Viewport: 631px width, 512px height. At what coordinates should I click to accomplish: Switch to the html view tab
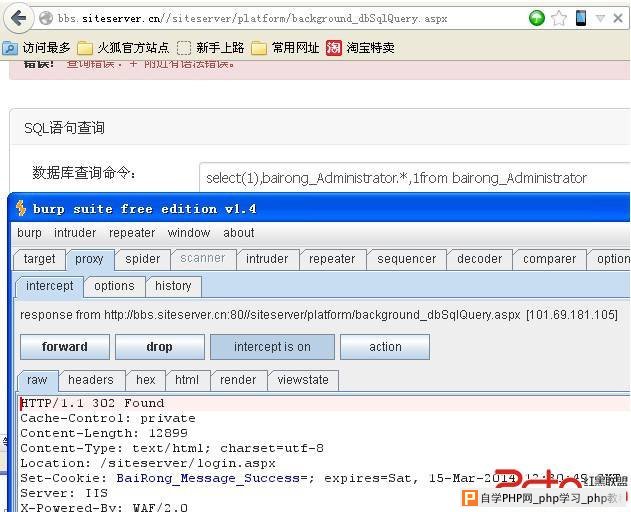187,380
